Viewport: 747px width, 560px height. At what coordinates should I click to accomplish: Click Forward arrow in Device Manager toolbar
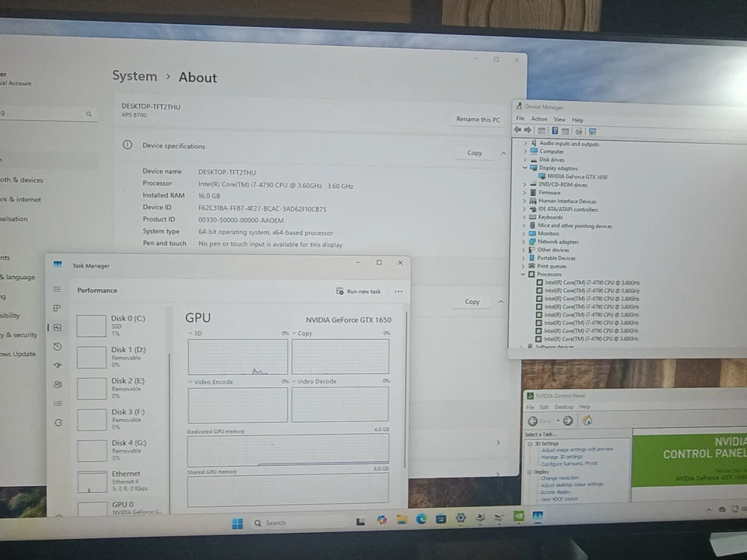(528, 130)
